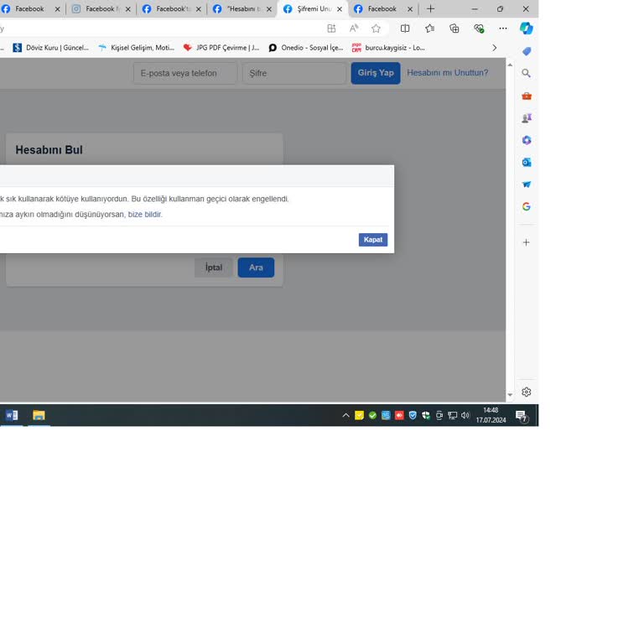Open the 'Hesabını mı Unuttun?' link
The height and width of the screenshot is (644, 644).
(448, 73)
